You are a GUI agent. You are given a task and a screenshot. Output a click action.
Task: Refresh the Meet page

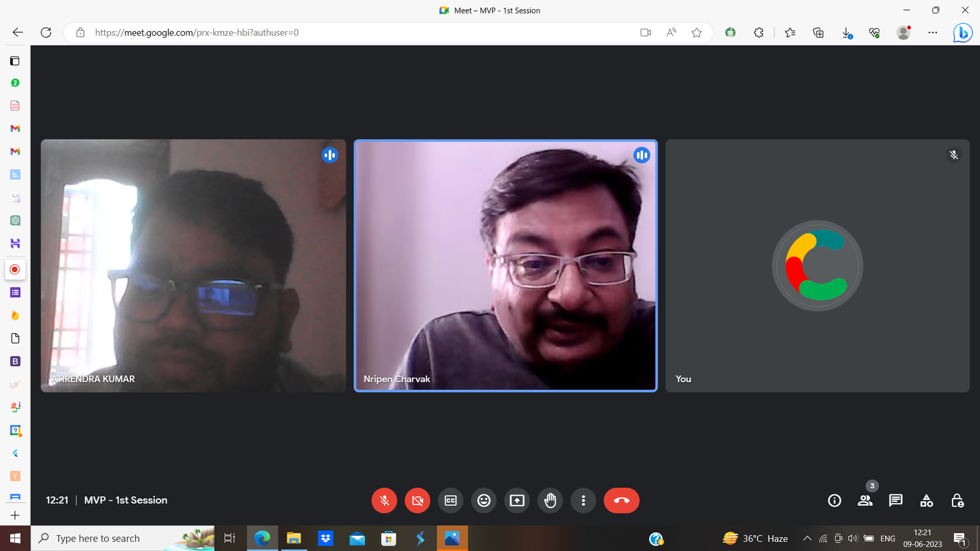coord(46,32)
